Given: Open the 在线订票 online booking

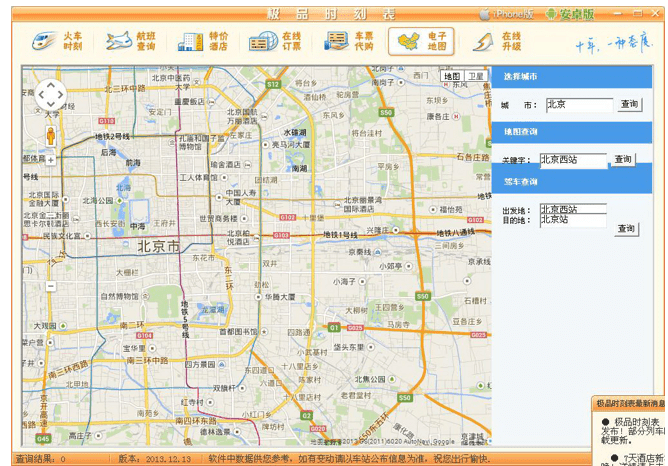Looking at the screenshot, I should [276, 41].
